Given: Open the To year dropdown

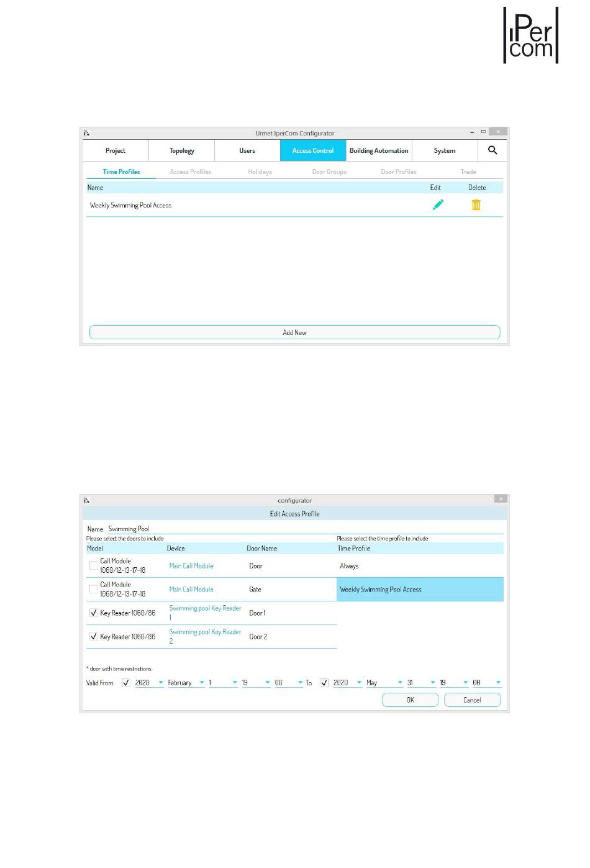Looking at the screenshot, I should (347, 682).
